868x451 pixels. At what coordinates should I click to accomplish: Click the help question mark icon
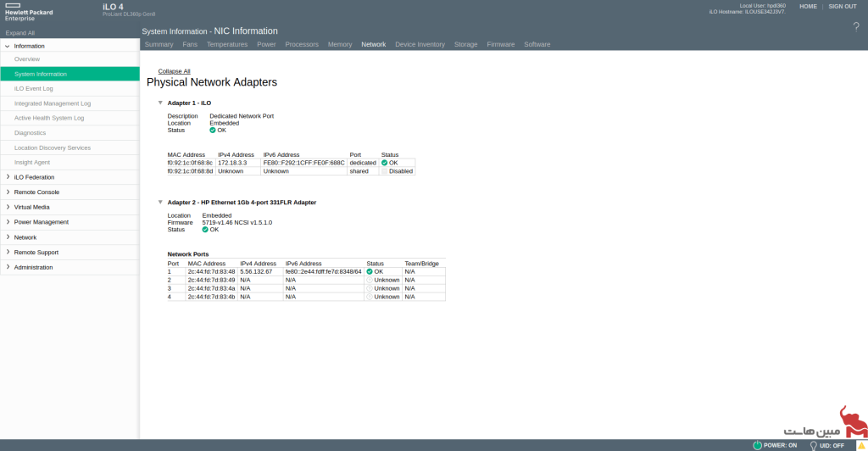pyautogui.click(x=856, y=26)
